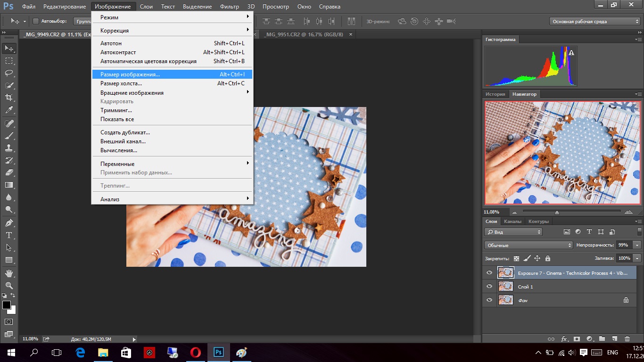Hide the Слой 1 layer
The width and height of the screenshot is (644, 362).
coord(489,286)
